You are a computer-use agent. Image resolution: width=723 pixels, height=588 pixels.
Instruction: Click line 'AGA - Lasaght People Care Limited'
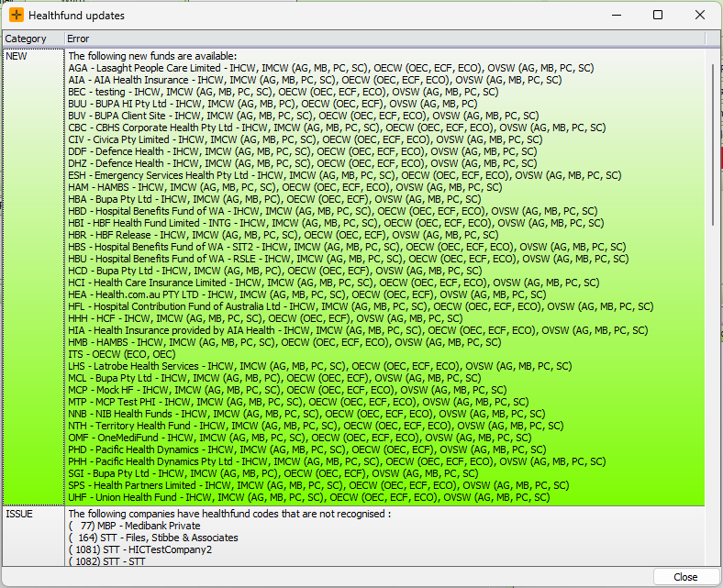331,68
